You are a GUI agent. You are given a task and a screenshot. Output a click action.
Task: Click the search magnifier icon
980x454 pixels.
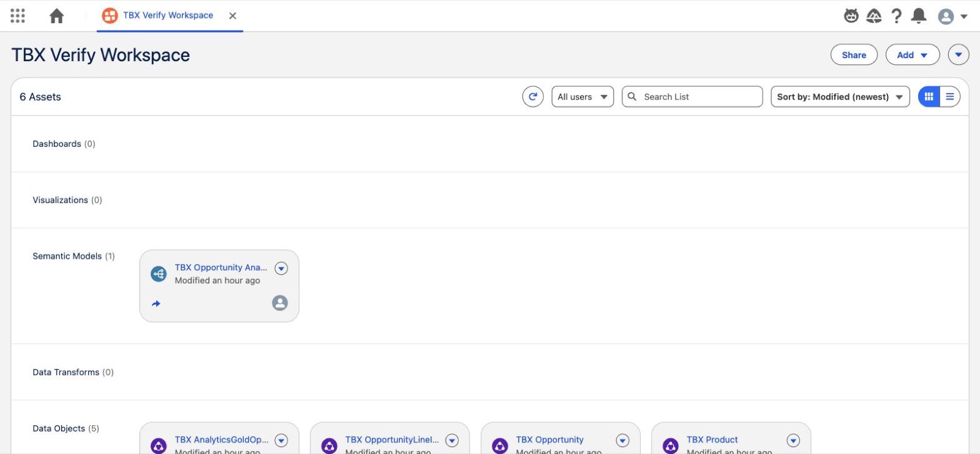point(632,97)
